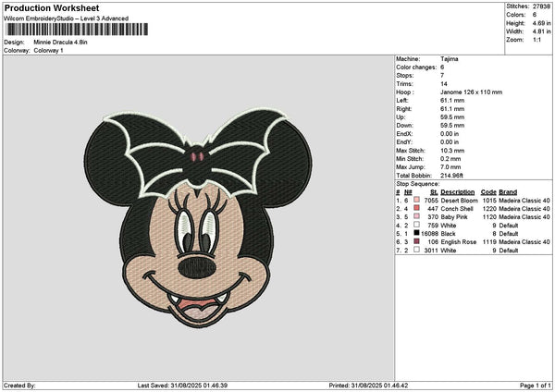Click the Width value "4.81 in"
555x392 pixels.
[x=541, y=31]
